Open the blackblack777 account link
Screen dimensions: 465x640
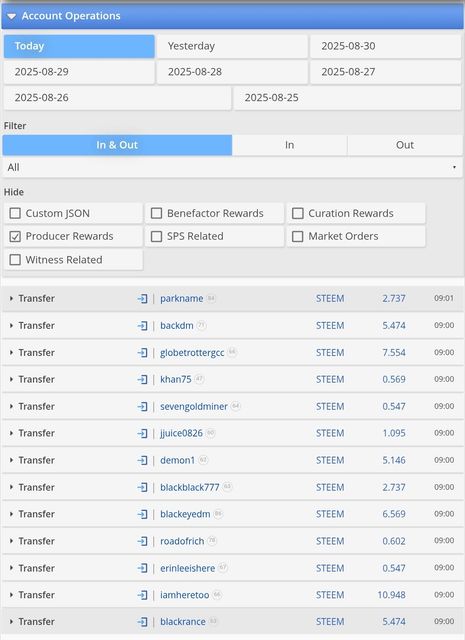[189, 487]
